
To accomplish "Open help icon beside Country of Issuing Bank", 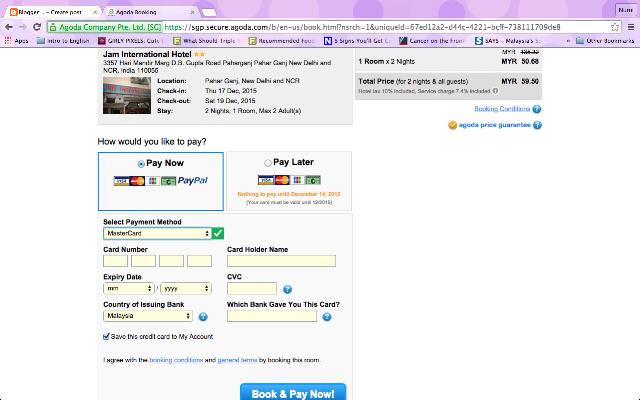I will tap(203, 317).
